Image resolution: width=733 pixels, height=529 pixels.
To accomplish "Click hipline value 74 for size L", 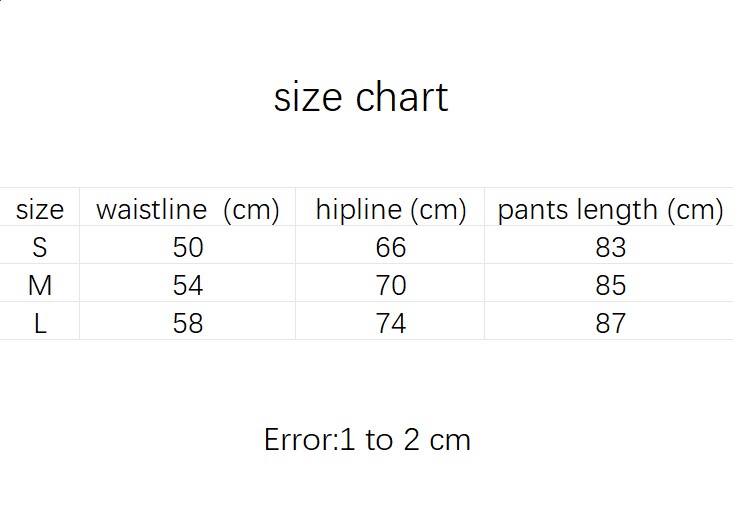I will tap(391, 323).
